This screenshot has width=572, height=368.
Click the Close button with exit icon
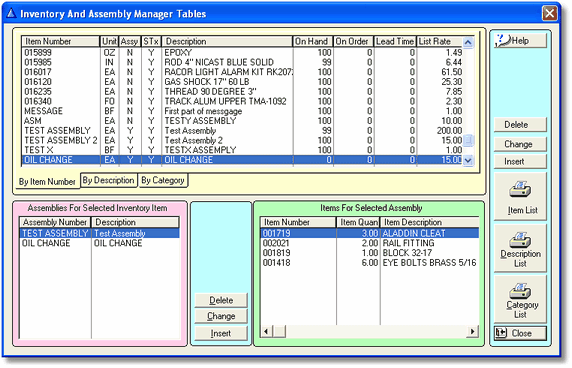click(x=520, y=333)
